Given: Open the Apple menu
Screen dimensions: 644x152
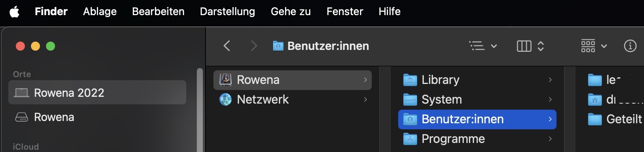Looking at the screenshot, I should (14, 12).
